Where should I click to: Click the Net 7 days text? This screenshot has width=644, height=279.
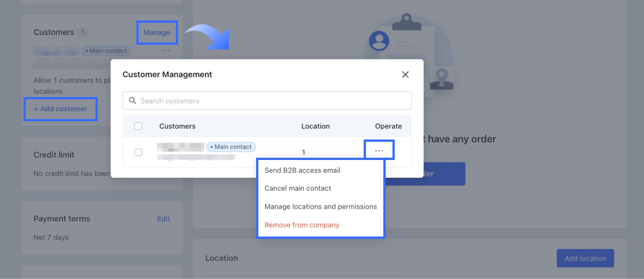pos(51,237)
